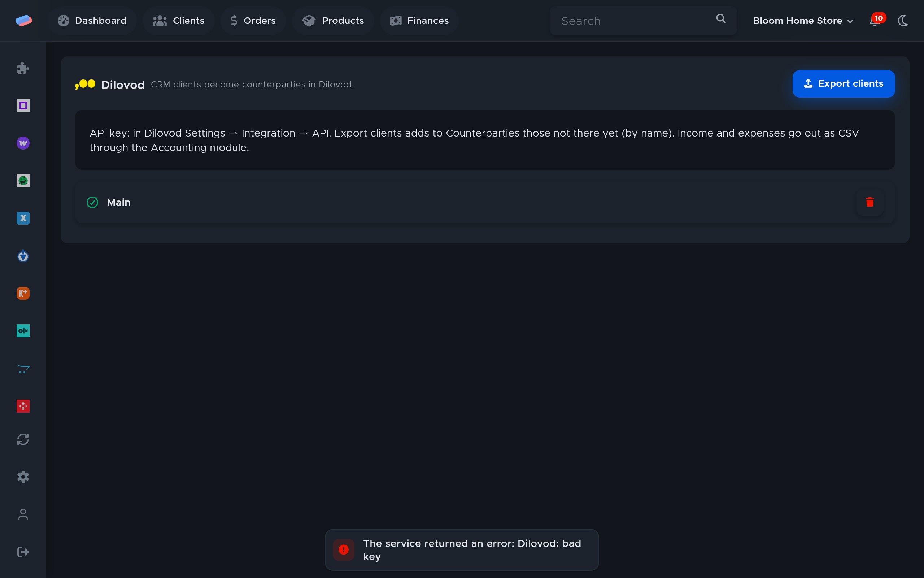
Task: Open settings gear in sidebar
Action: pyautogui.click(x=23, y=477)
